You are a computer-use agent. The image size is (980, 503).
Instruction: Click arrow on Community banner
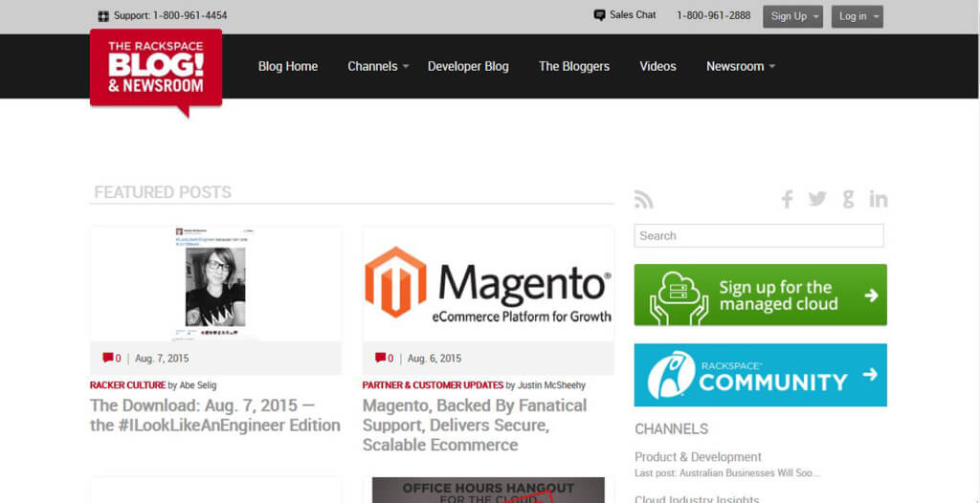coord(869,374)
